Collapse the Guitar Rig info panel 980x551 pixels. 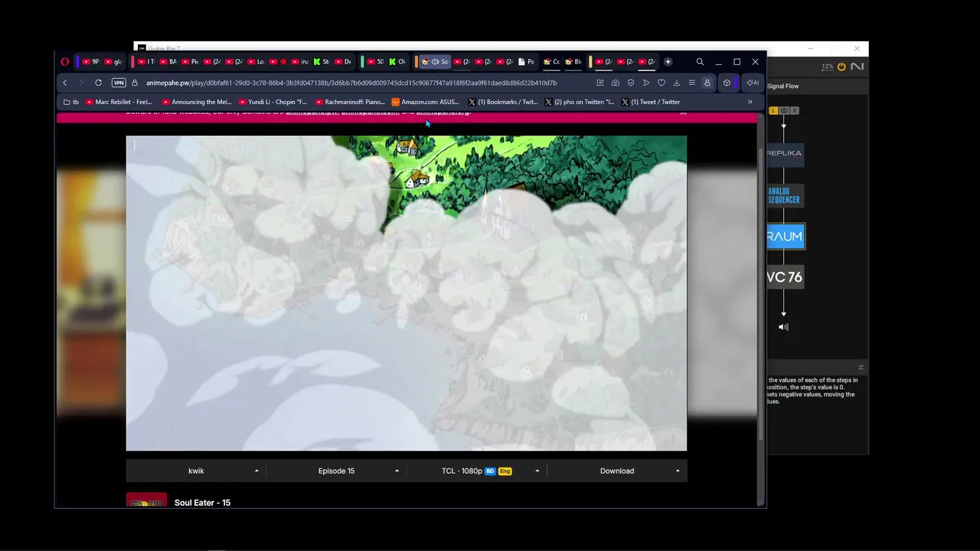[x=861, y=367]
